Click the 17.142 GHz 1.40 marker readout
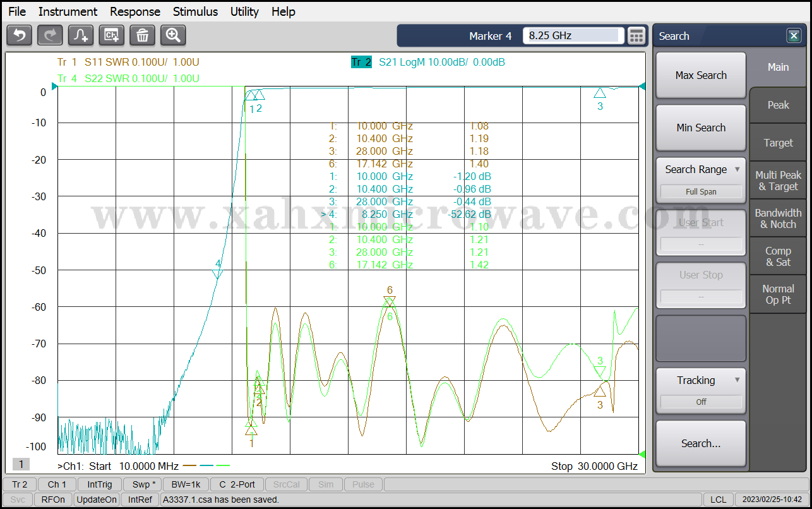The width and height of the screenshot is (812, 509). point(409,164)
